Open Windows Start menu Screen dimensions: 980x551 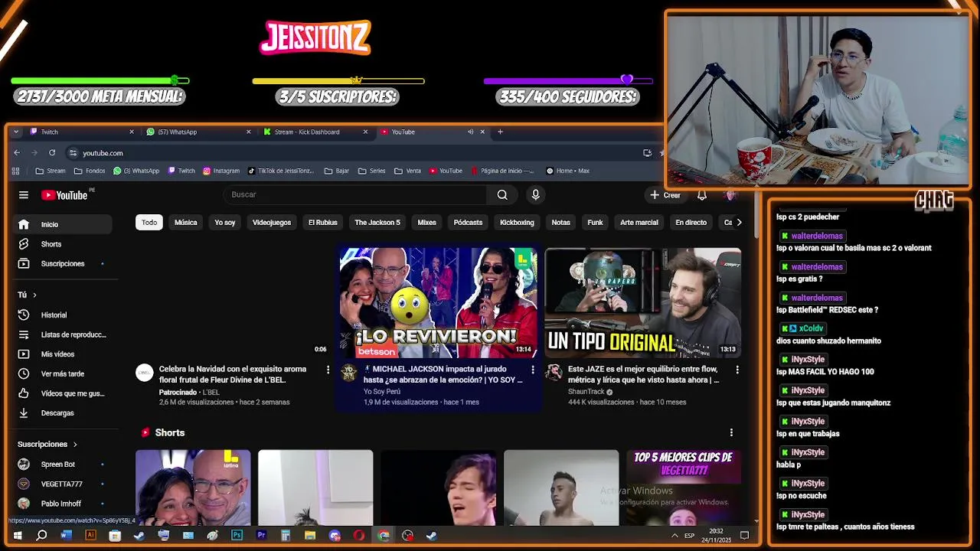[17, 536]
